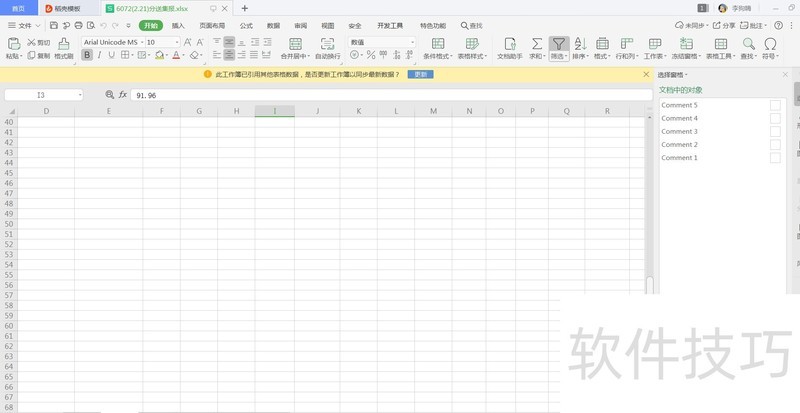Click the Save icon in quick access toolbar
The height and width of the screenshot is (413, 800).
[x=54, y=25]
